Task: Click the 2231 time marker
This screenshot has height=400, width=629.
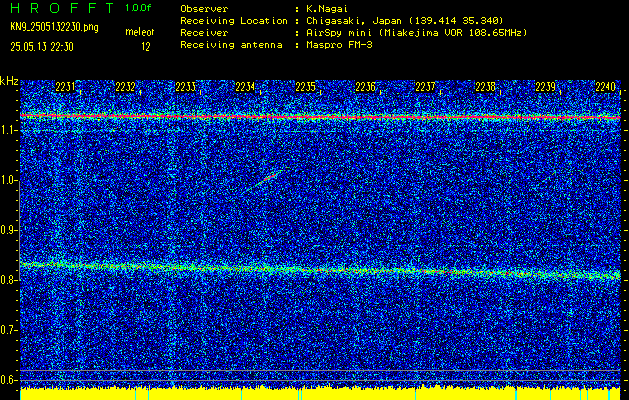Action: pos(65,87)
